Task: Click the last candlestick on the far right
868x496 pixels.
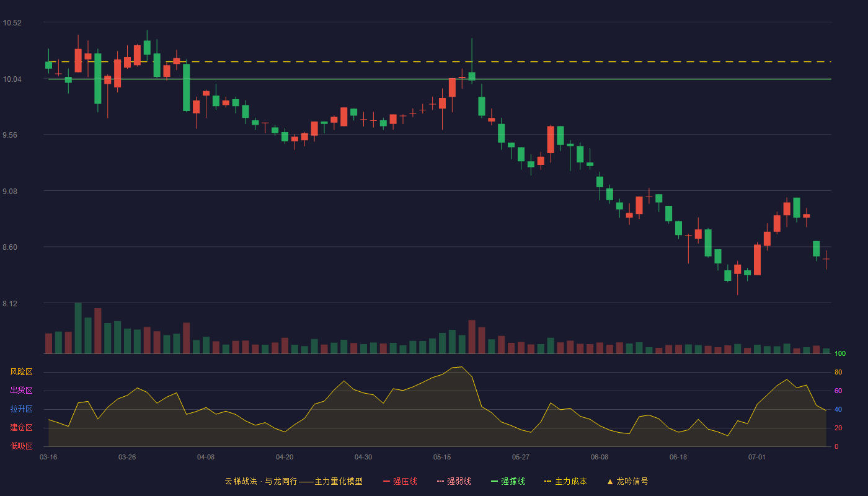Action: 826,259
